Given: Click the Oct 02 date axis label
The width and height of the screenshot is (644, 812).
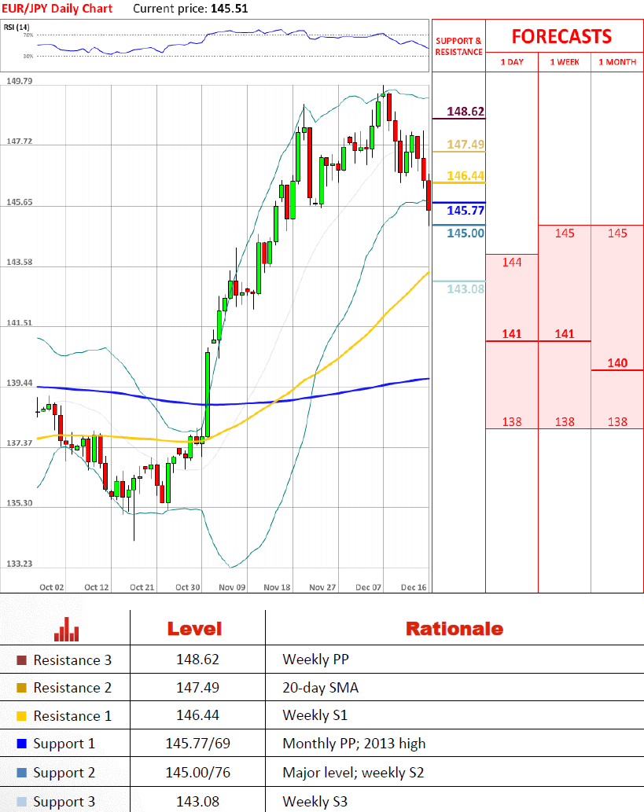Looking at the screenshot, I should [52, 587].
